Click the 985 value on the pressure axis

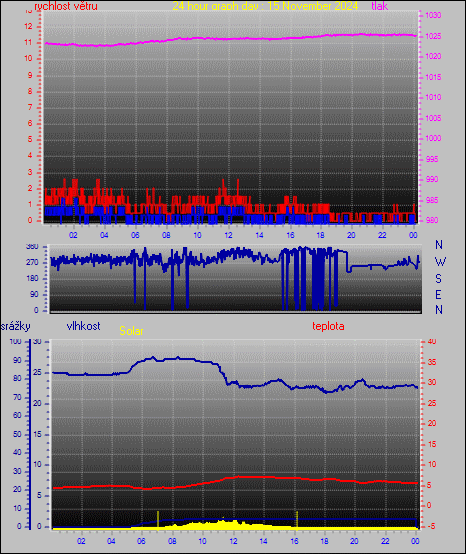pos(432,200)
